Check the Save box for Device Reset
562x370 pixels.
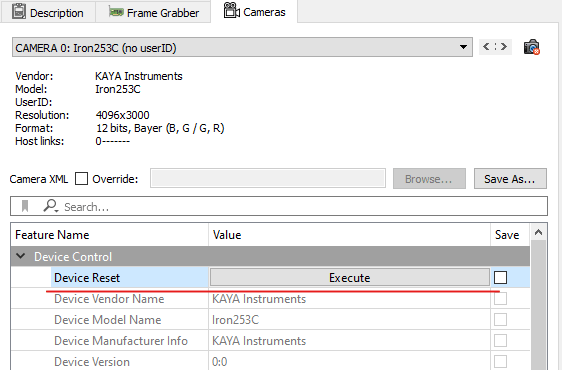click(x=500, y=278)
